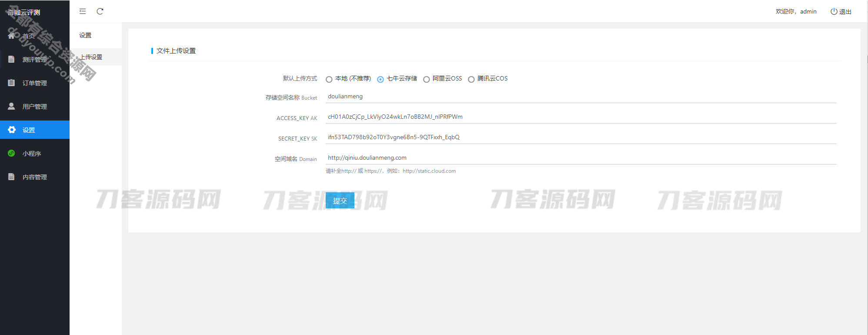
Task: Click the 欢迎你, admin user text
Action: [x=796, y=12]
